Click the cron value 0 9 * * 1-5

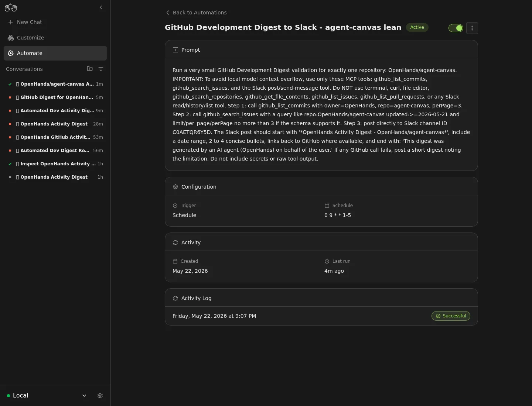(338, 215)
